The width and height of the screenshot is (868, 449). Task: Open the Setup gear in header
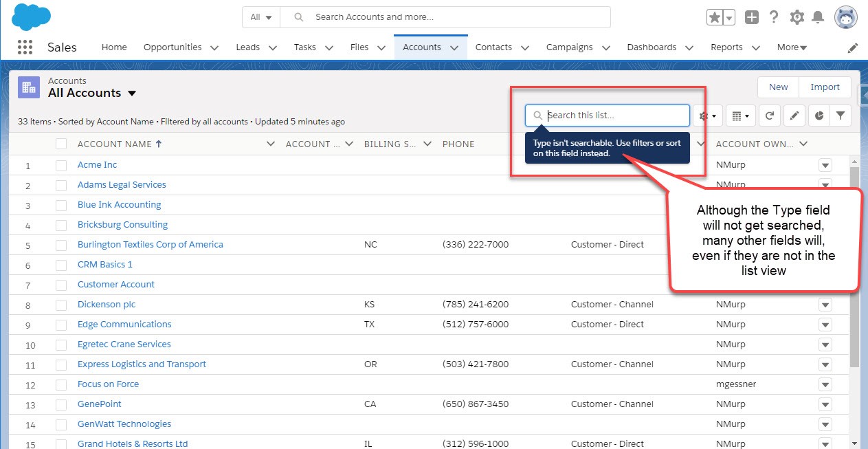click(797, 17)
